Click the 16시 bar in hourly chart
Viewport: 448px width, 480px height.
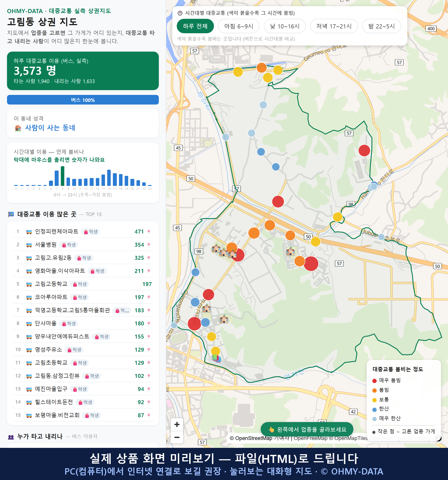(x=109, y=178)
